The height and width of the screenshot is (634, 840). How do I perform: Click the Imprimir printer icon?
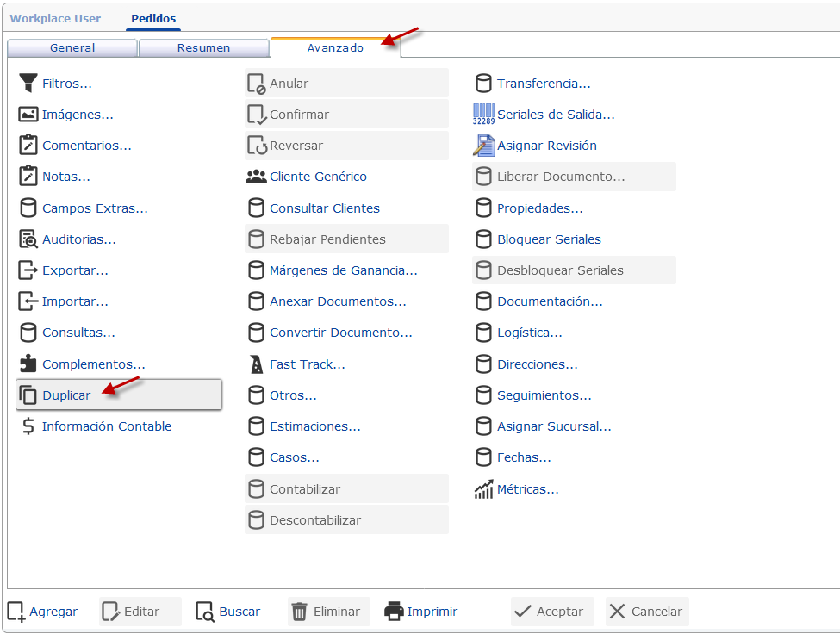click(394, 611)
